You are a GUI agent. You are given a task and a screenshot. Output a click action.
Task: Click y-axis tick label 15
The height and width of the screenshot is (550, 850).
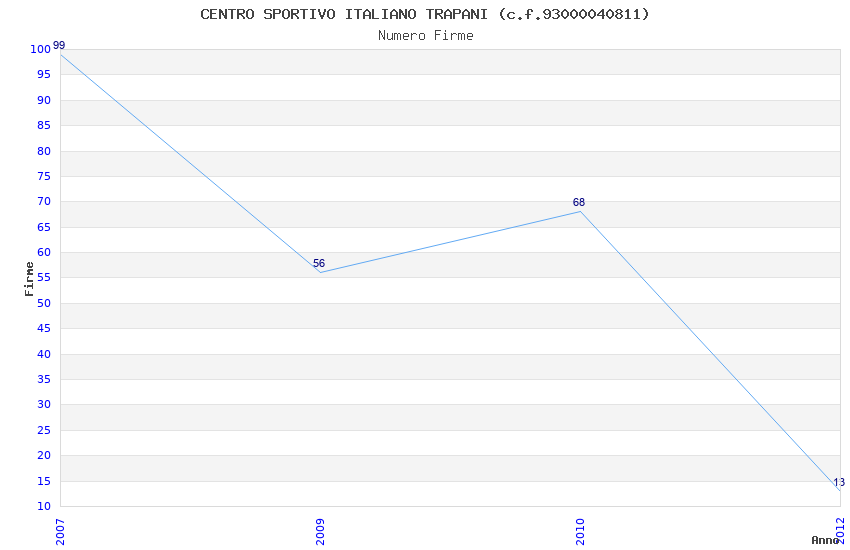(44, 481)
